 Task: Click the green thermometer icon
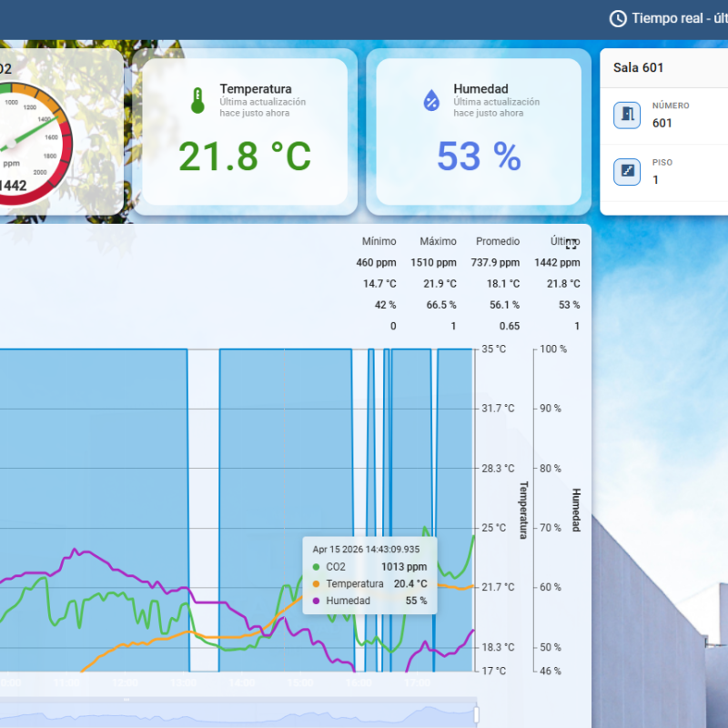click(x=197, y=100)
